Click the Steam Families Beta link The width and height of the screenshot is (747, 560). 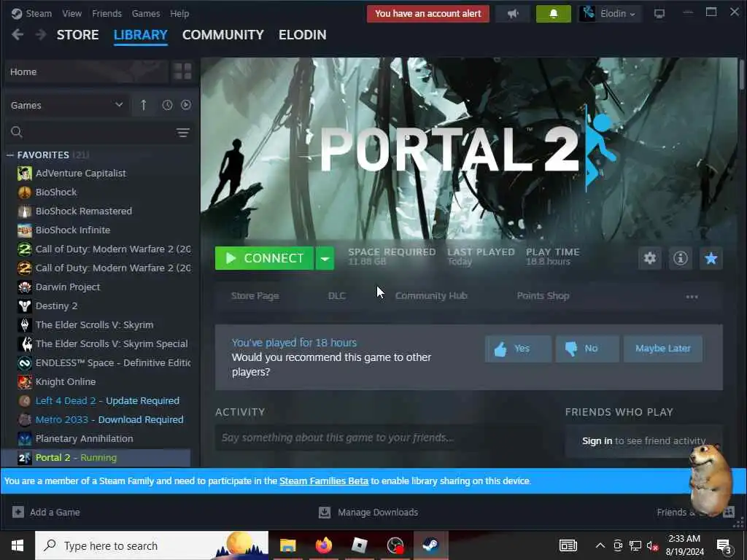click(x=324, y=481)
